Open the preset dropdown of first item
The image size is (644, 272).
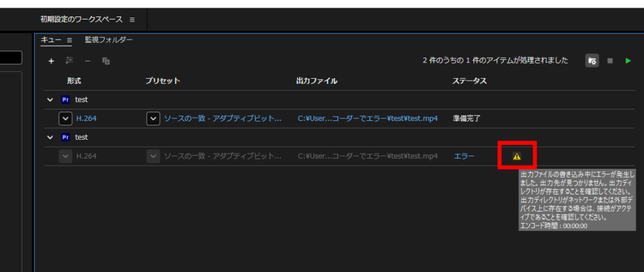153,119
